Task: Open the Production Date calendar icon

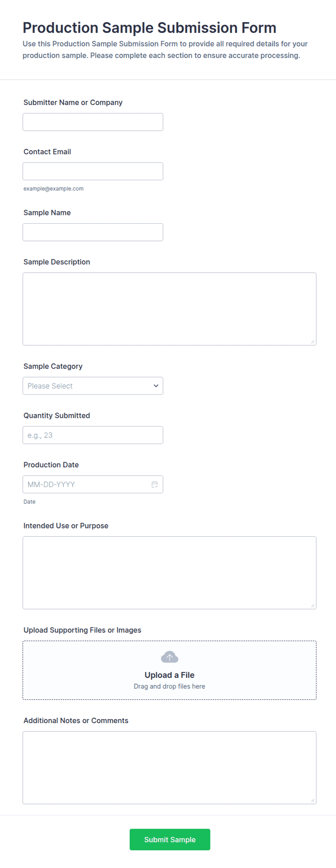Action: click(x=155, y=484)
